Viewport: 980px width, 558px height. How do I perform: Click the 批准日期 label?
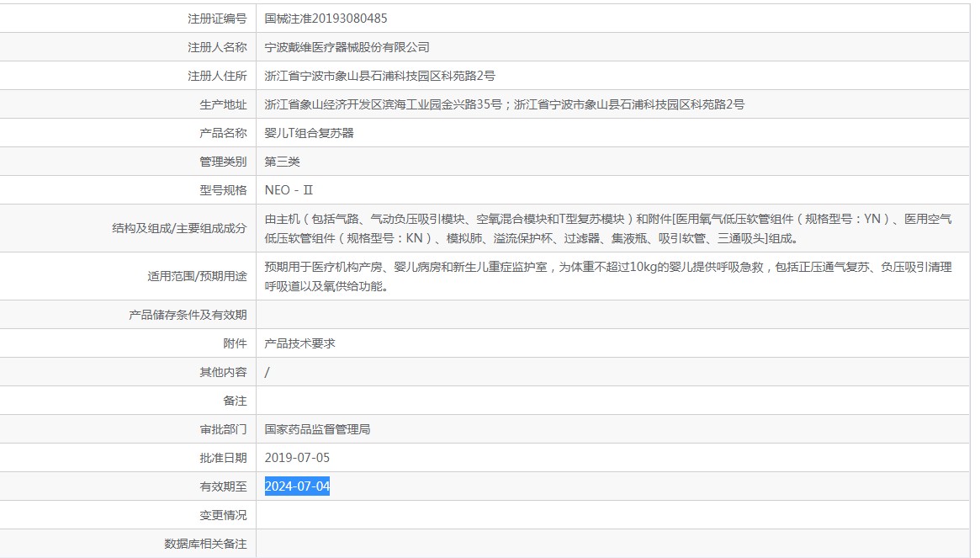(223, 458)
